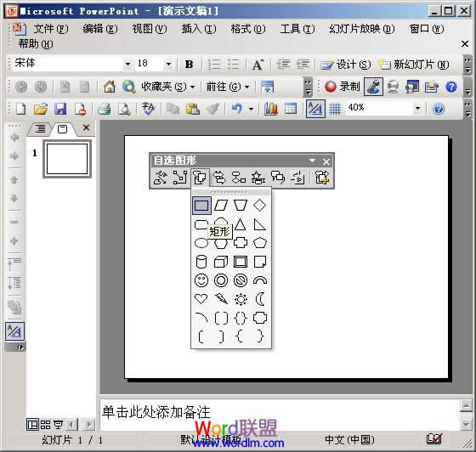The height and width of the screenshot is (452, 476).
Task: Open the Callouts shapes category
Action: (x=278, y=178)
